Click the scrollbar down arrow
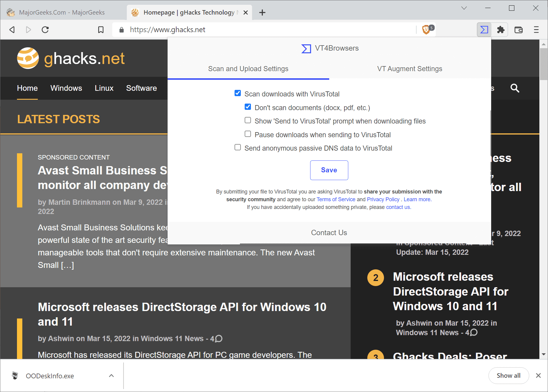This screenshot has width=548, height=392. [x=544, y=354]
